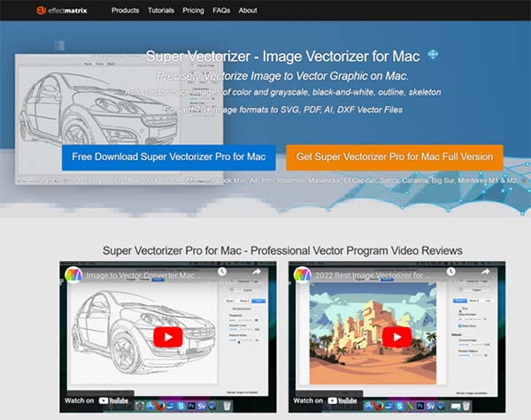The height and width of the screenshot is (420, 531).
Task: Open channel avatar on desert castle video
Action: (x=303, y=275)
